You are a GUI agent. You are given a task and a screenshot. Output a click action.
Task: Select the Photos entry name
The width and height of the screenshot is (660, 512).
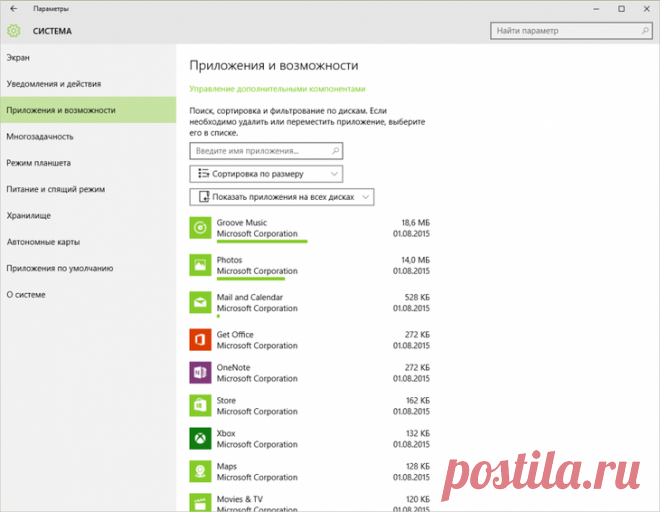click(x=229, y=260)
